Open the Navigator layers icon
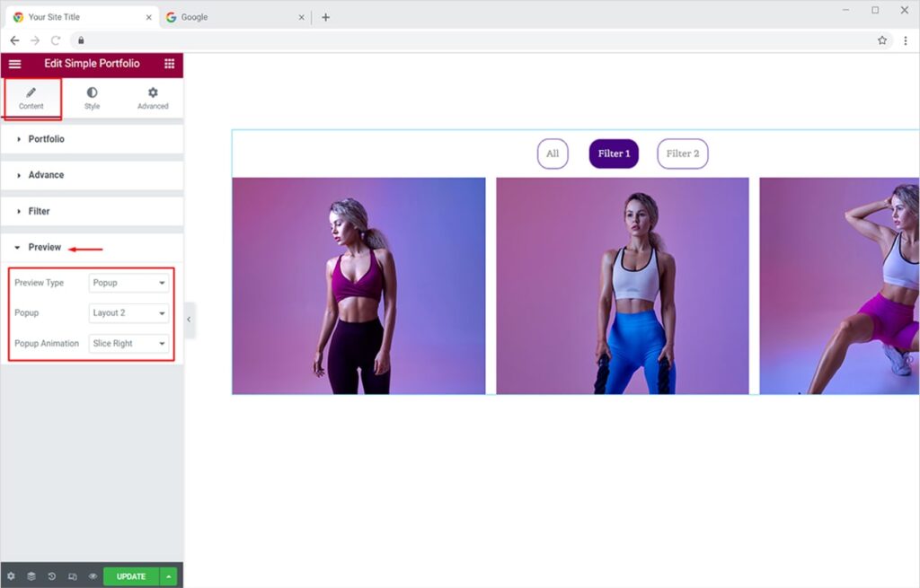This screenshot has height=588, width=920. [31, 576]
